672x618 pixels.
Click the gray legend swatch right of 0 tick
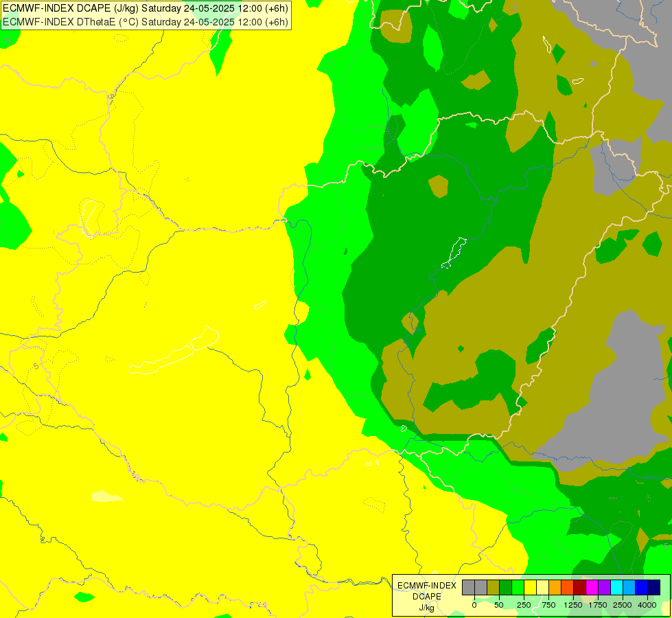(481, 588)
